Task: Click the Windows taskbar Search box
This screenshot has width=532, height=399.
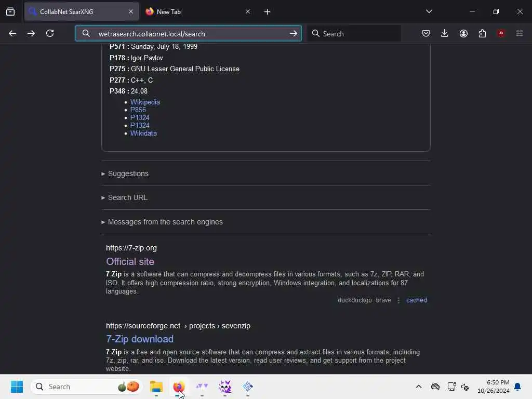Action: coord(87,387)
